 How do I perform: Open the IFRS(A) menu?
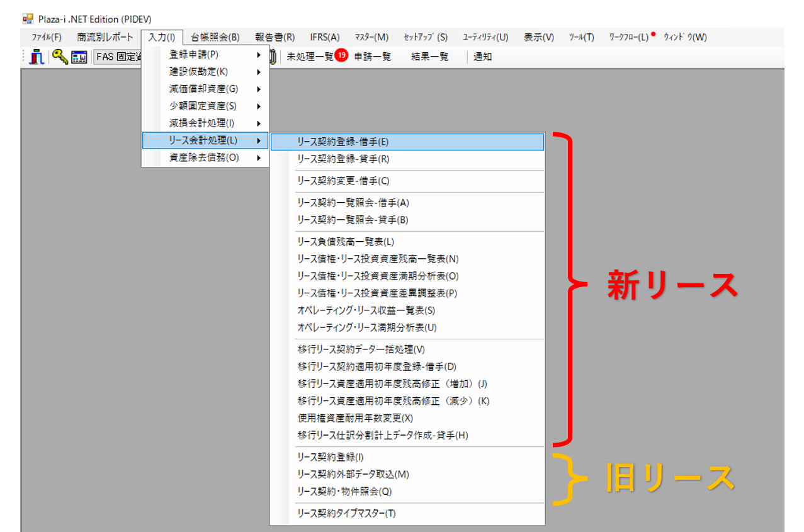(324, 37)
